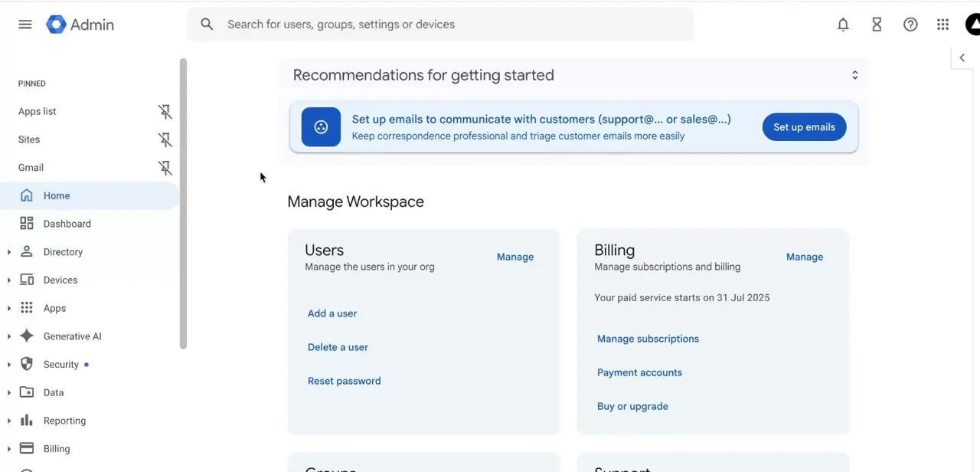Click the Devices icon
Image resolution: width=980 pixels, height=472 pixels.
coord(27,280)
